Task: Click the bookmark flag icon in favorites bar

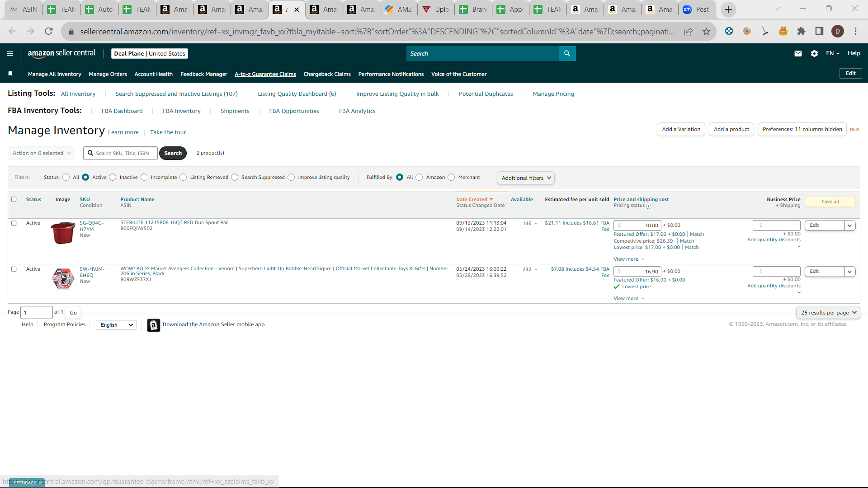Action: (x=10, y=73)
